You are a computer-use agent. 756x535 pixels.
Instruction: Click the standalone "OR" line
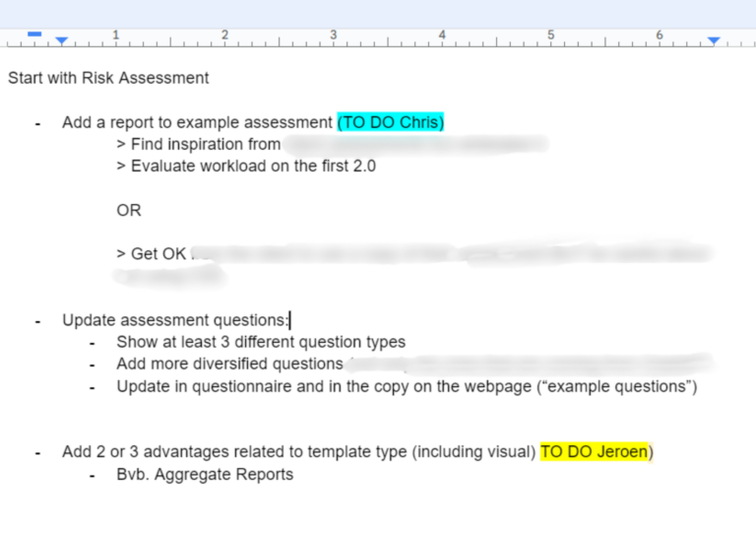point(128,211)
